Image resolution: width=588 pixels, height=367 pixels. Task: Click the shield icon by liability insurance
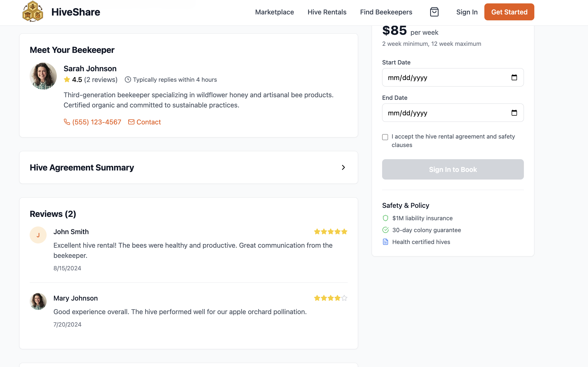coord(386,218)
